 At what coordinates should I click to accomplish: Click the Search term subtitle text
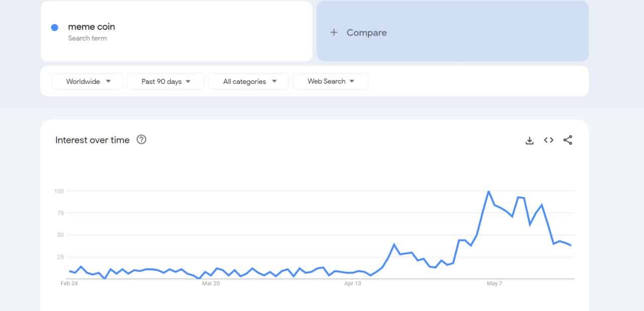coord(88,38)
